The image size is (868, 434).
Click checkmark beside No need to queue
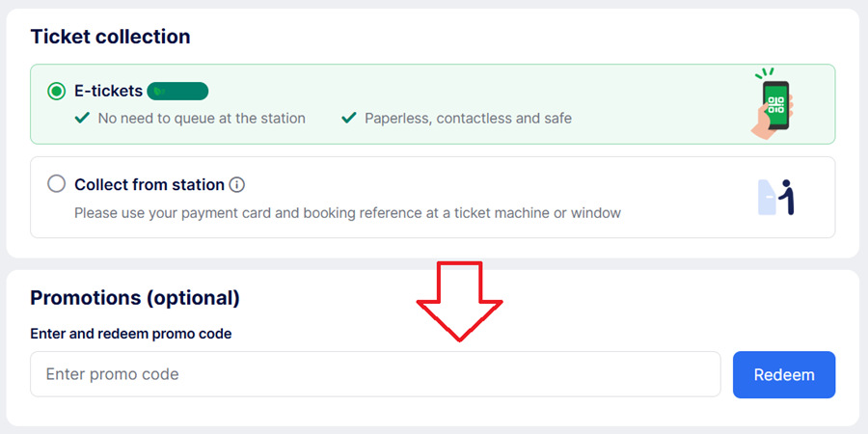pos(83,119)
